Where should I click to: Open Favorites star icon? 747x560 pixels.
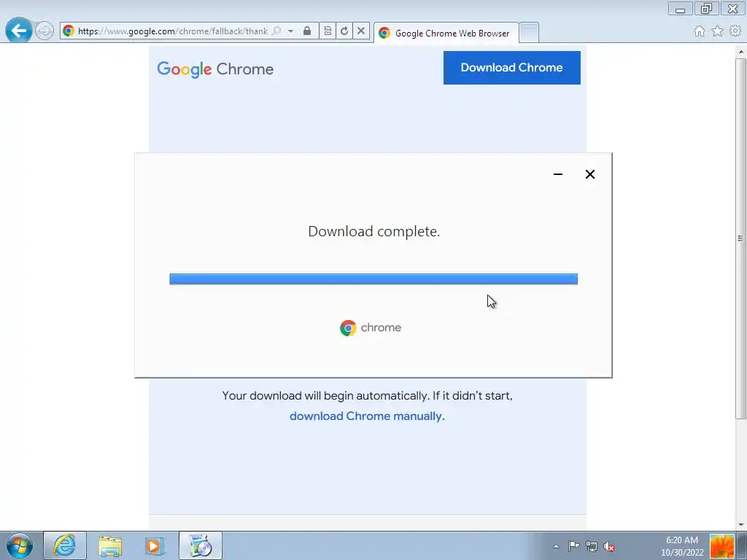[x=718, y=31]
